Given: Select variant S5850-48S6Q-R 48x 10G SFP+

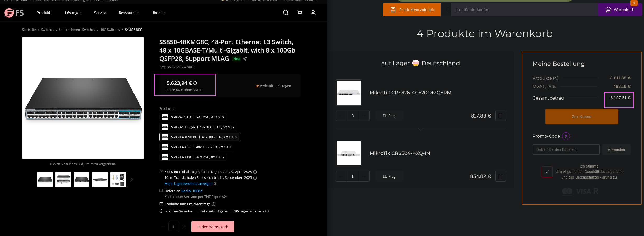Looking at the screenshot, I should [x=198, y=127].
